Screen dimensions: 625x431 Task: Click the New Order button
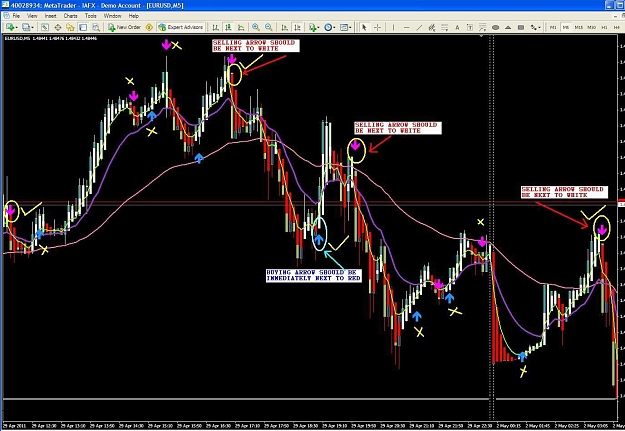click(124, 27)
